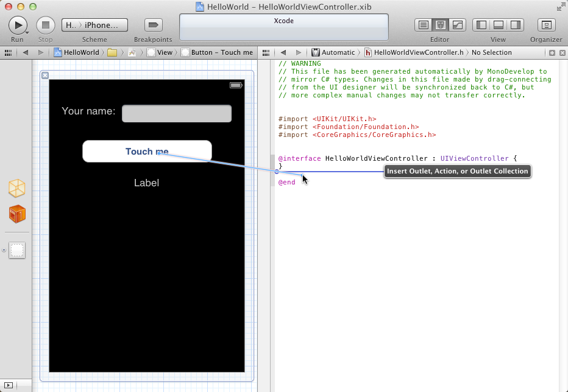
Task: Select the Assistant editor button
Action: (x=440, y=25)
